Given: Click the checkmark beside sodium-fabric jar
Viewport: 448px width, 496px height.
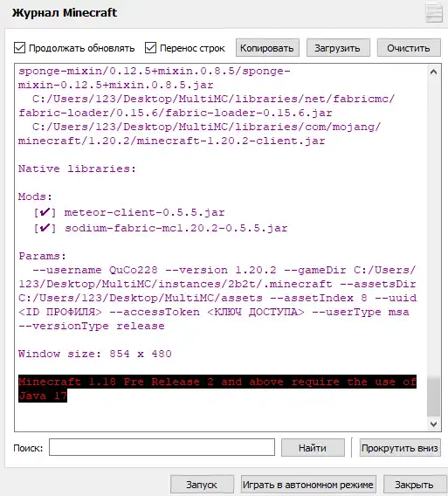Looking at the screenshot, I should tap(45, 227).
